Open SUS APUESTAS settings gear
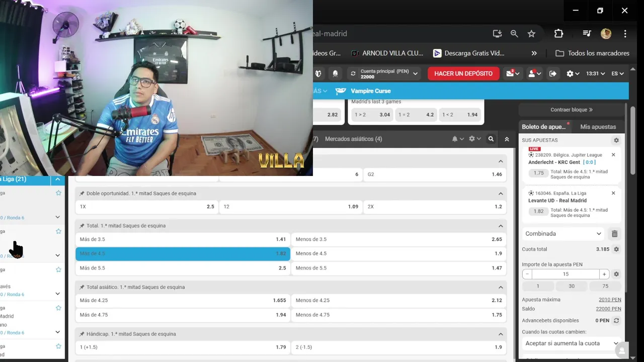644x362 pixels. [616, 140]
